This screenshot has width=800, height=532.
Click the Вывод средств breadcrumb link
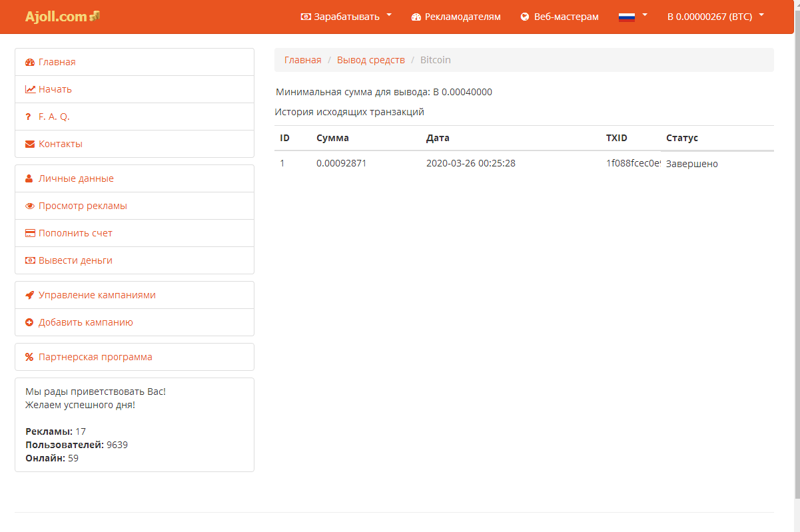[x=371, y=60]
